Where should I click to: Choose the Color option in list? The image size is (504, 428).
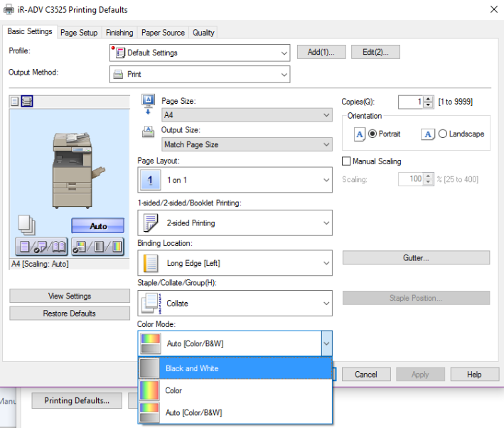[x=235, y=390]
